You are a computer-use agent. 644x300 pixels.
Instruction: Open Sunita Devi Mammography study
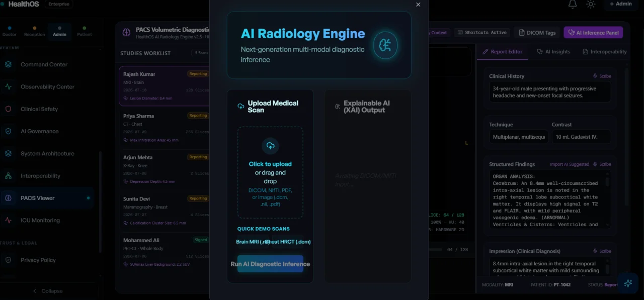click(x=165, y=211)
